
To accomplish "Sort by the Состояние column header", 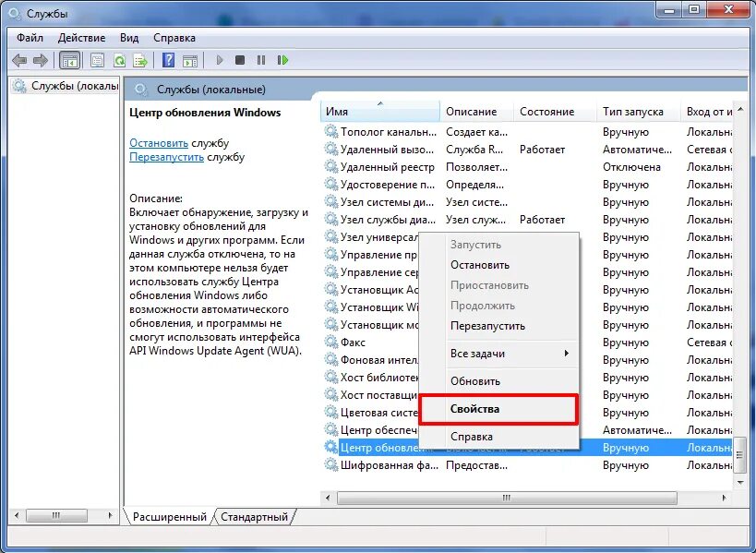I will coord(556,112).
